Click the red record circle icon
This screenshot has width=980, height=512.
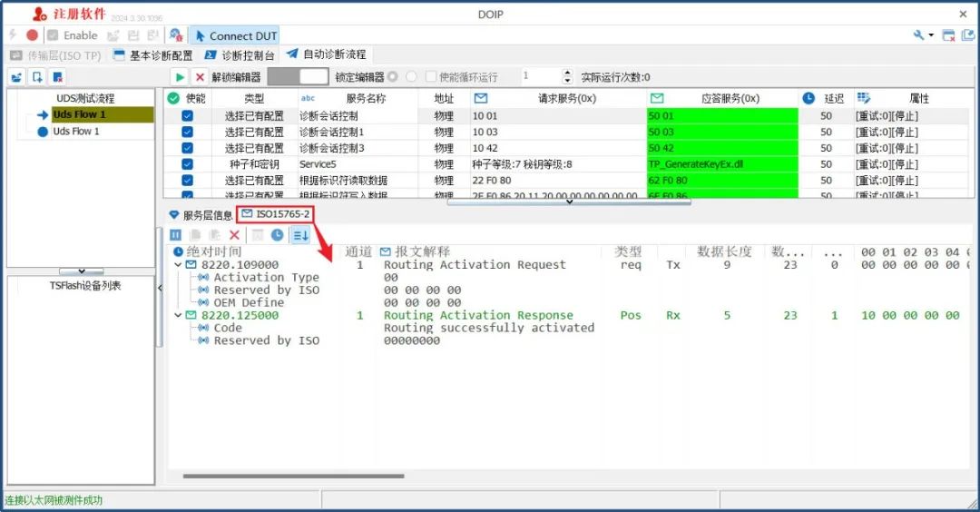33,35
